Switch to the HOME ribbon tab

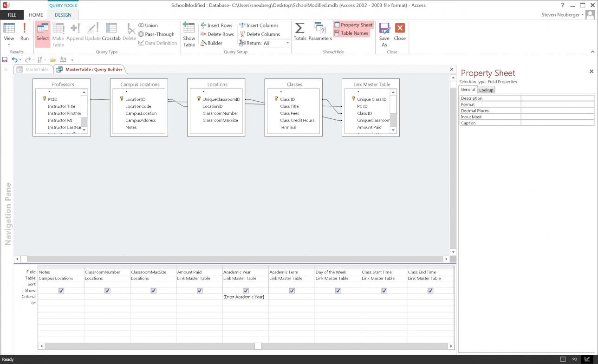click(x=36, y=15)
